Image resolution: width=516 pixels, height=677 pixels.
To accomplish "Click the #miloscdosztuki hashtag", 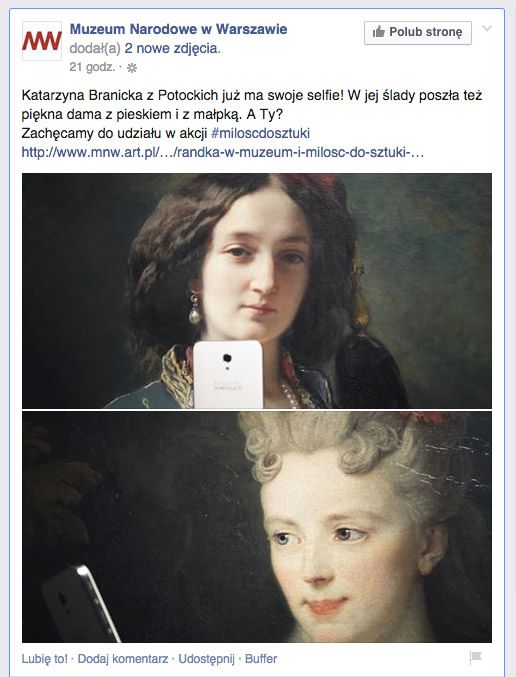I will tap(260, 133).
